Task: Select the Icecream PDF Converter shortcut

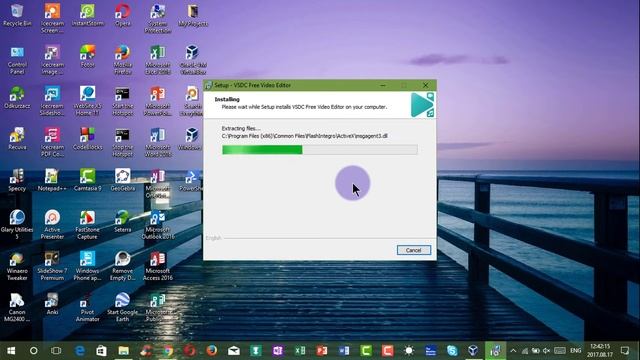Action: [x=52, y=142]
